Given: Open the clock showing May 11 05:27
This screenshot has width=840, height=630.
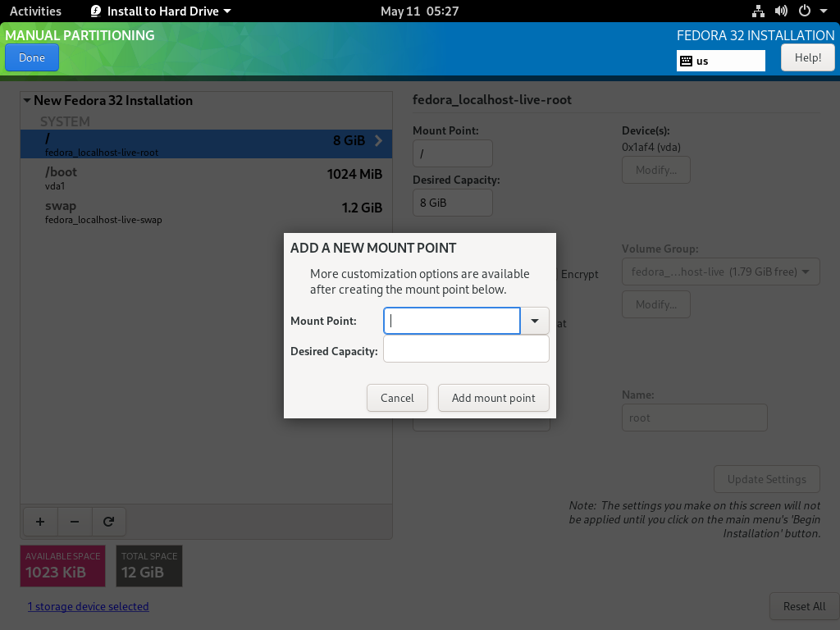Looking at the screenshot, I should pos(419,11).
